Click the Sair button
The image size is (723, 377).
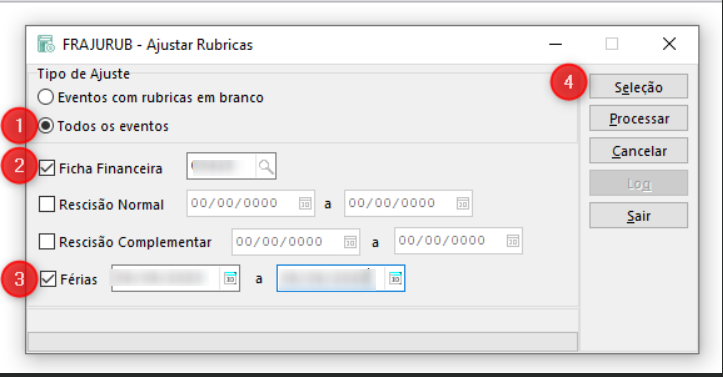[639, 215]
